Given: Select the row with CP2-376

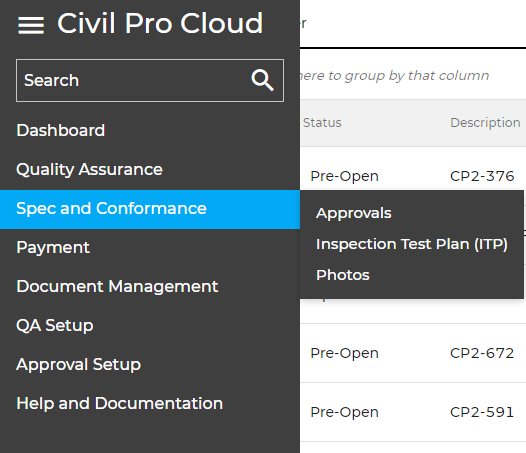Looking at the screenshot, I should (x=413, y=176).
